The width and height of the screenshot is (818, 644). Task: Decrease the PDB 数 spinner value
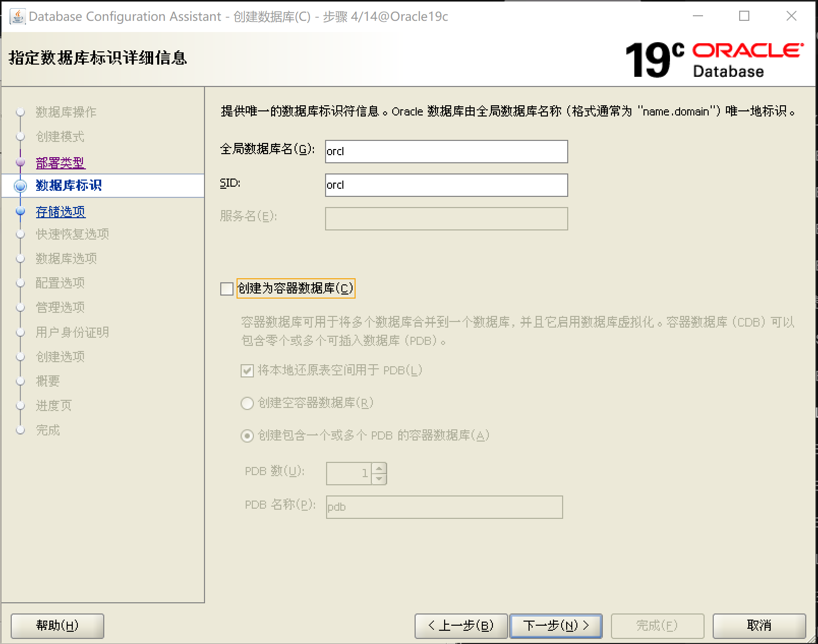[x=379, y=479]
